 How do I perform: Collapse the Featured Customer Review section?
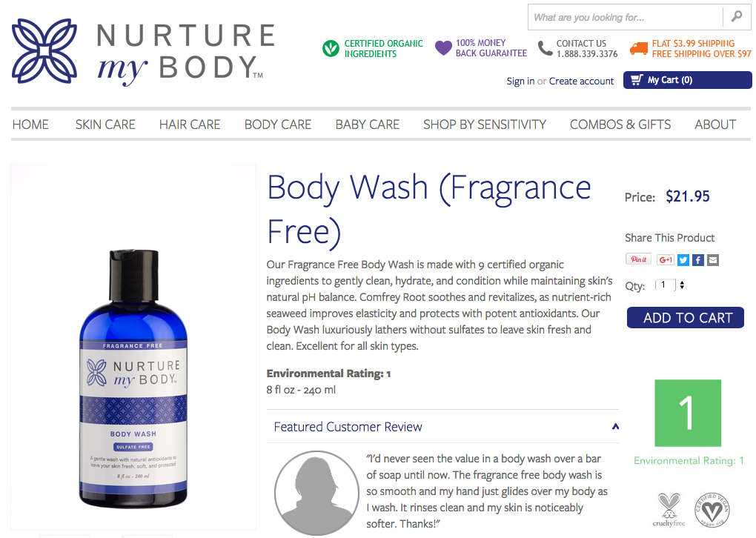point(615,427)
